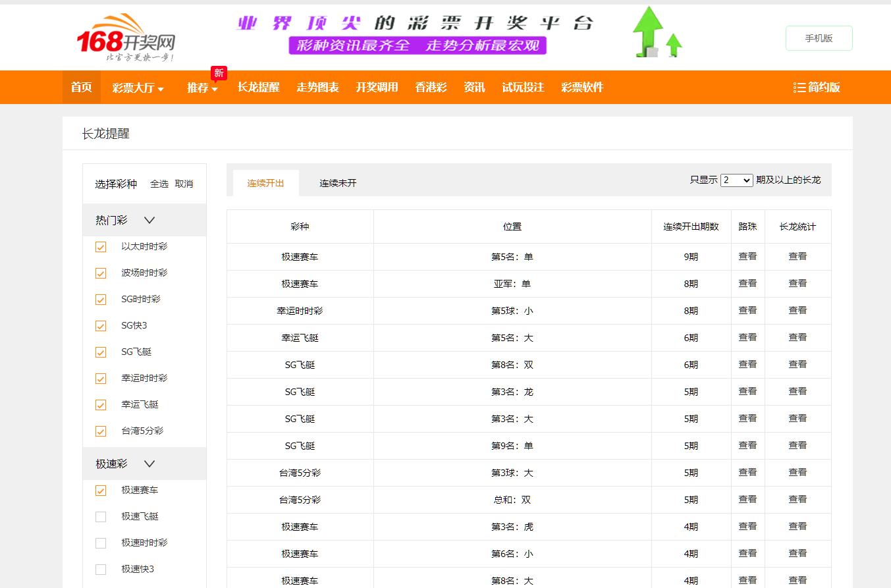Go to the 首页 menu item
Screen dimensions: 891x588
81,86
